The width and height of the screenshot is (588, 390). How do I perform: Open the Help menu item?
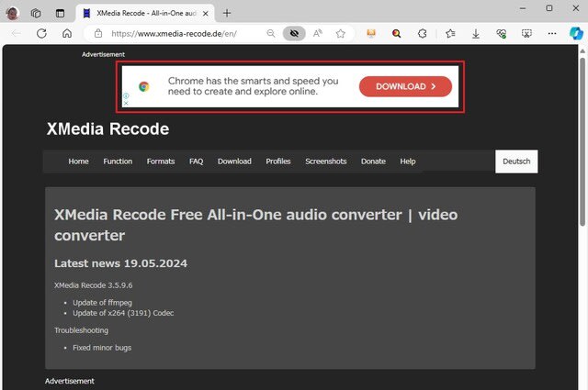408,162
